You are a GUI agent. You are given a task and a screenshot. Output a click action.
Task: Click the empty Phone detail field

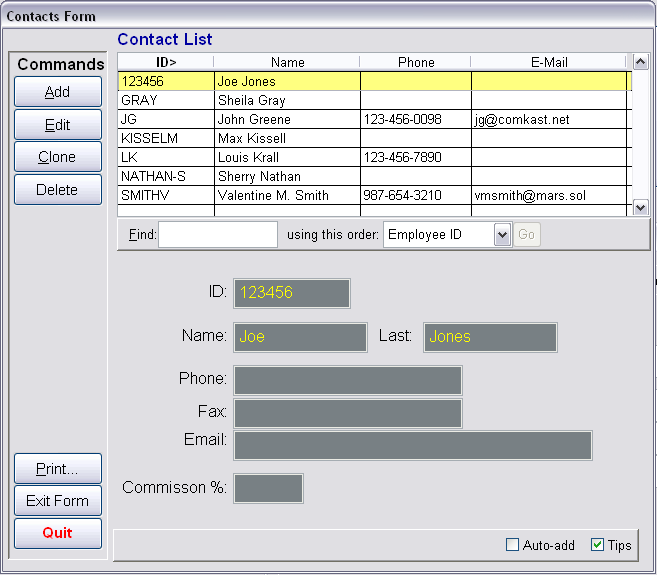[x=348, y=380]
